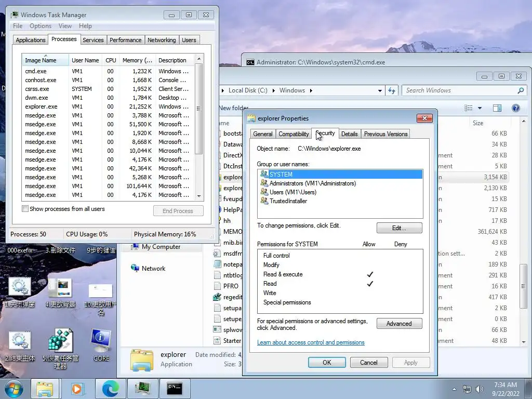Launch Windows Media Player from the taskbar

(77, 389)
